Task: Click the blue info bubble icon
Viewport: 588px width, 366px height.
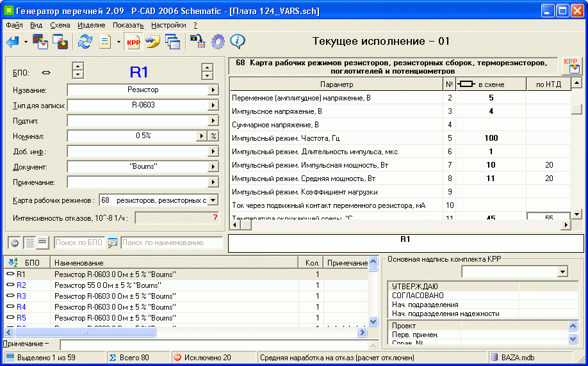Action: click(x=238, y=41)
